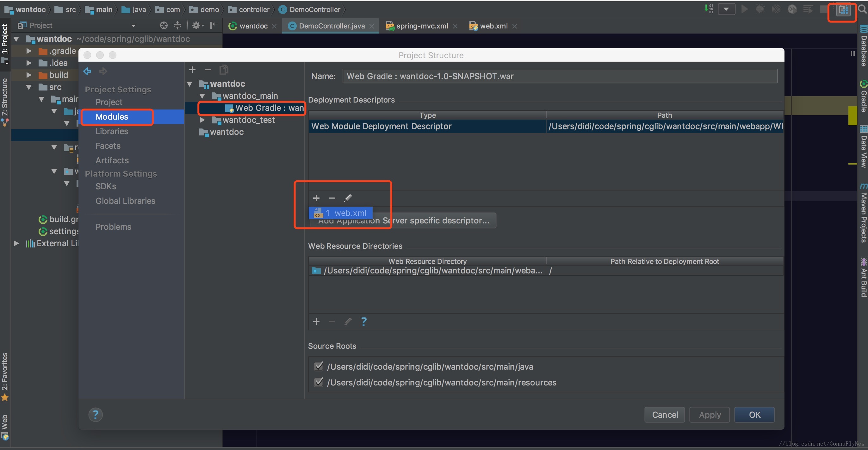Click the Run play icon in toolbar
Screen dimensions: 868x450
click(745, 9)
